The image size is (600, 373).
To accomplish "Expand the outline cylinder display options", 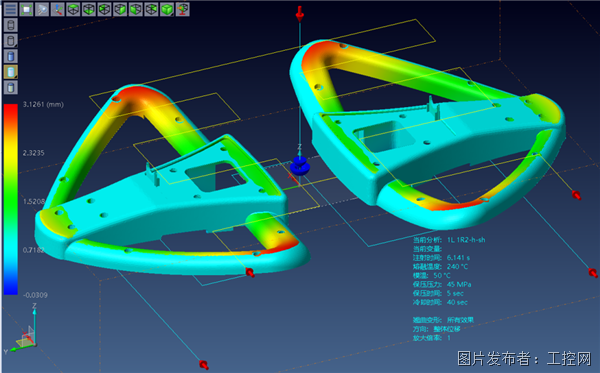I will tap(11, 41).
